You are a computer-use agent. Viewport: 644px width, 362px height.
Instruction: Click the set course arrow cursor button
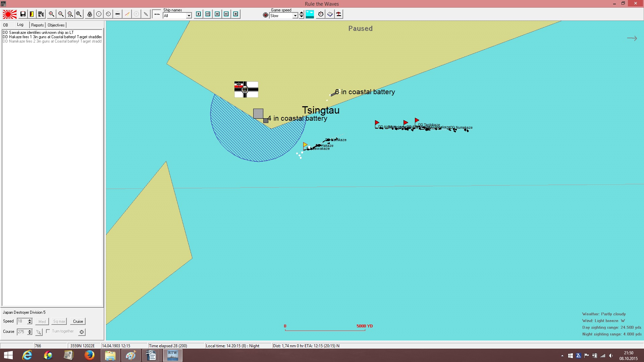(39, 332)
